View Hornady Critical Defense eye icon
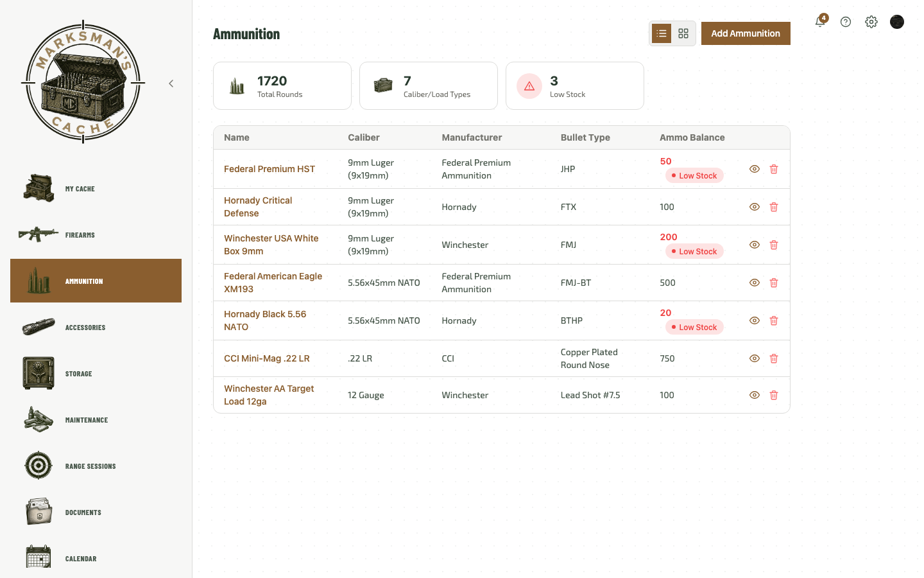The image size is (924, 578). coord(755,207)
